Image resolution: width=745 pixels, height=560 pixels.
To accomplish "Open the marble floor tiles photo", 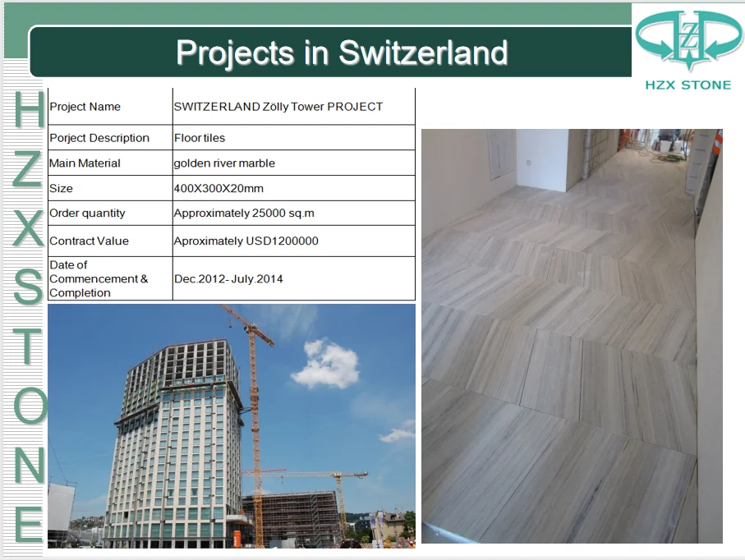I will pos(572,336).
